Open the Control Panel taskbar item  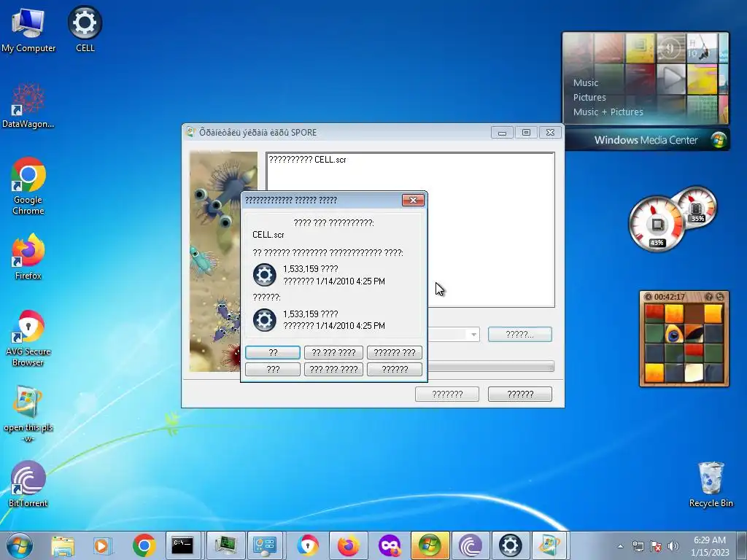[x=266, y=545]
